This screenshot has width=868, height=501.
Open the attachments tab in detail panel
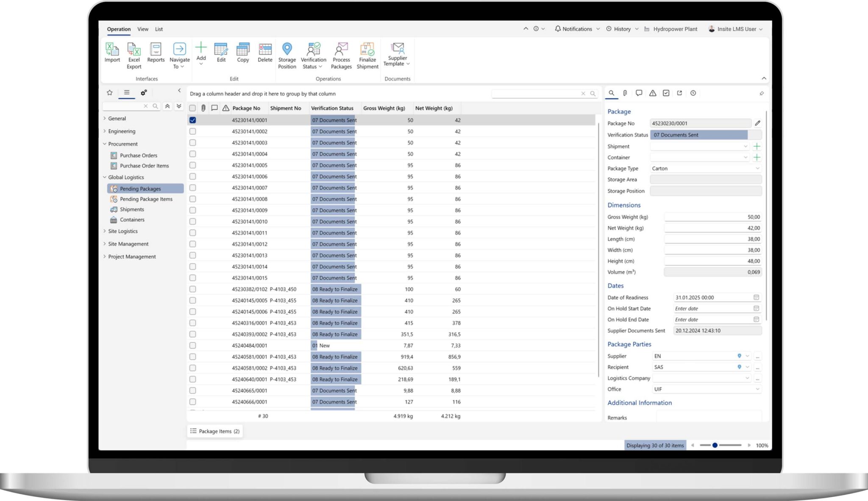click(625, 93)
